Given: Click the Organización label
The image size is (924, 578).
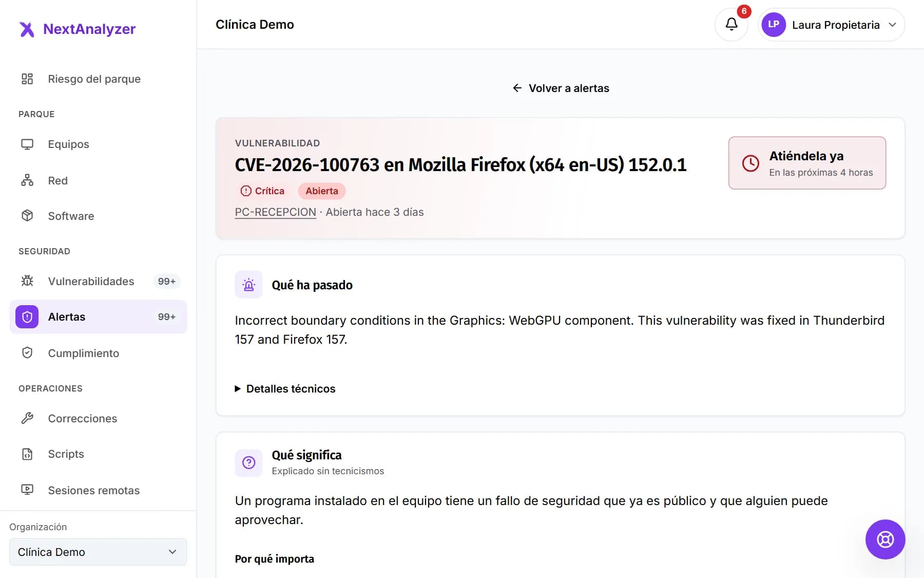Looking at the screenshot, I should [38, 527].
